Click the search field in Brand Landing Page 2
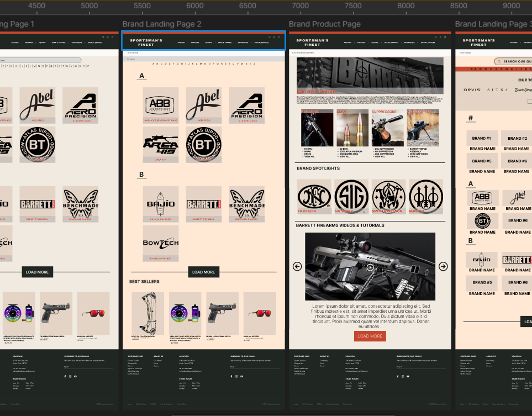 (x=203, y=59)
